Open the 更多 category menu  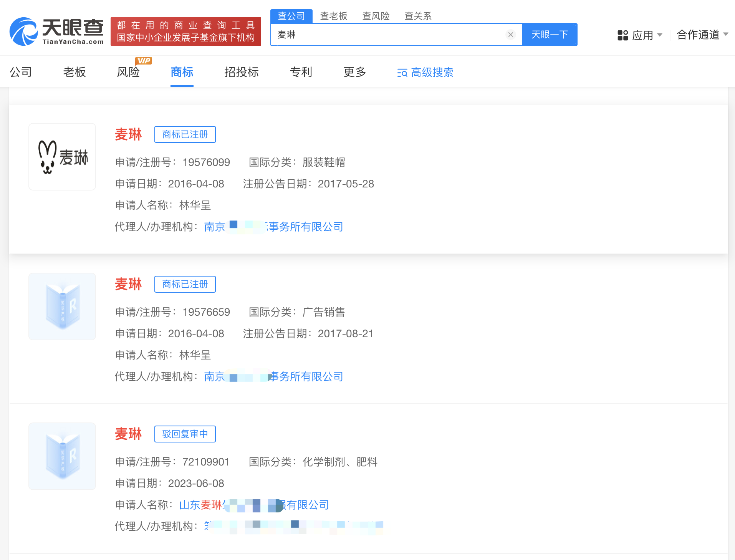[355, 72]
